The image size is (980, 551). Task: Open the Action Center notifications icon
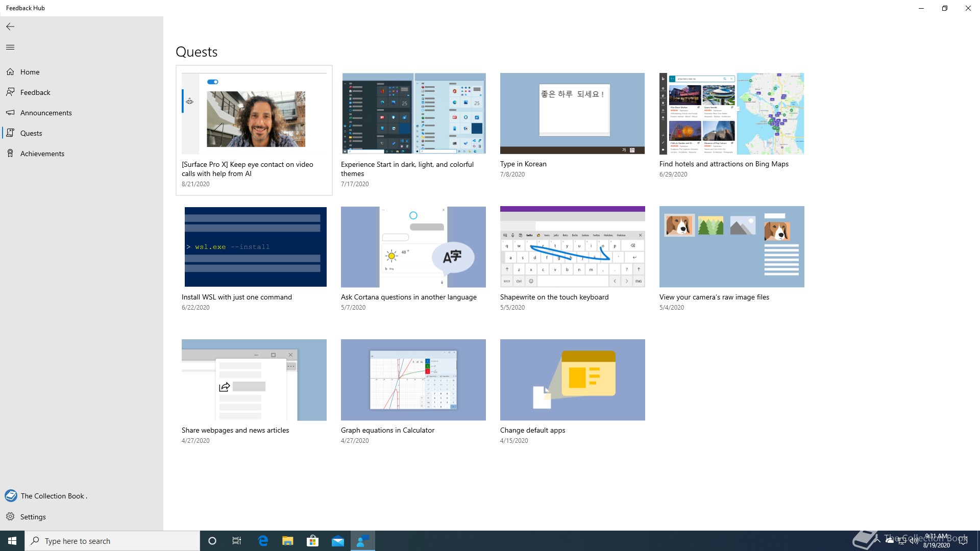pyautogui.click(x=963, y=541)
